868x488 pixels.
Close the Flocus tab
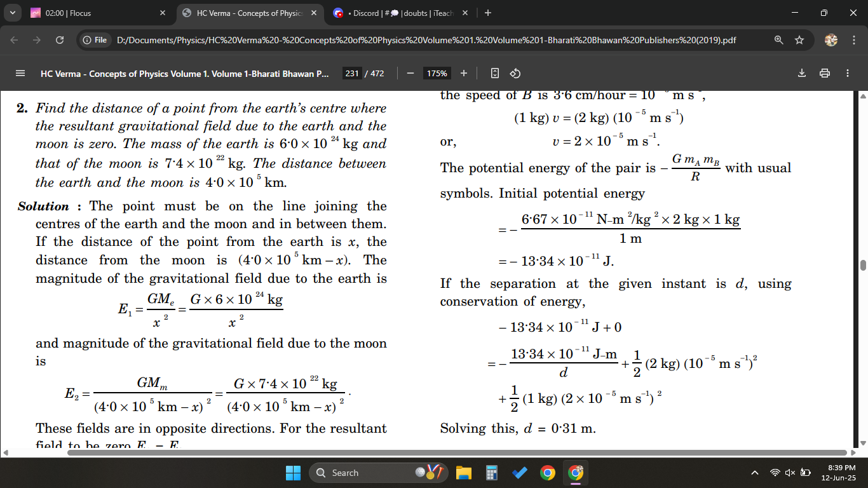pyautogui.click(x=163, y=13)
